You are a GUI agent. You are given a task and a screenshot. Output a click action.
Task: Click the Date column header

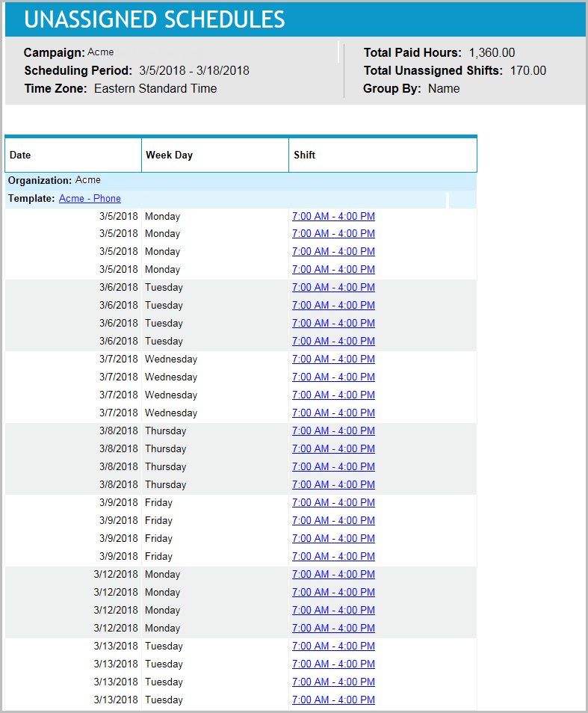[21, 155]
